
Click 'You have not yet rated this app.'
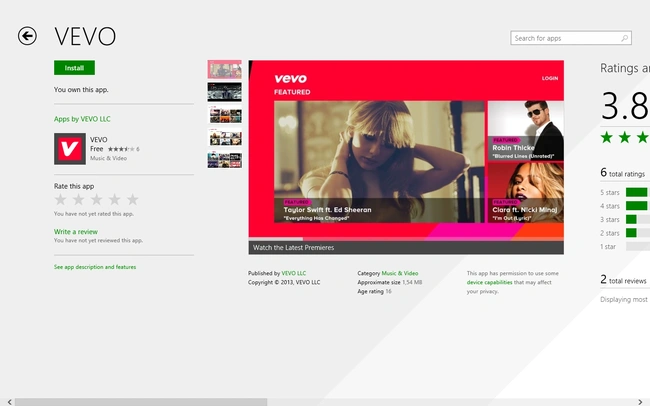tap(94, 214)
